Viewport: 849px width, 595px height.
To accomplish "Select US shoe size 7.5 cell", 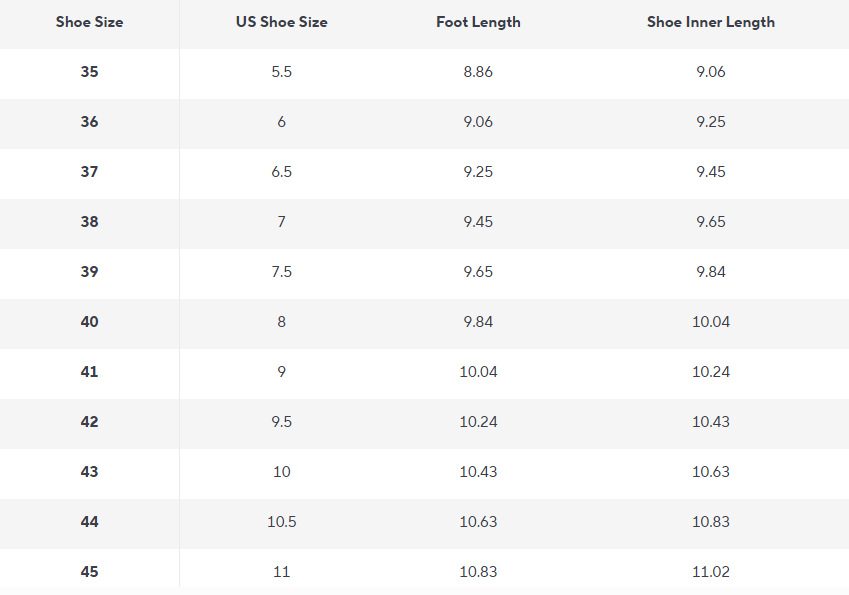I will tap(281, 272).
